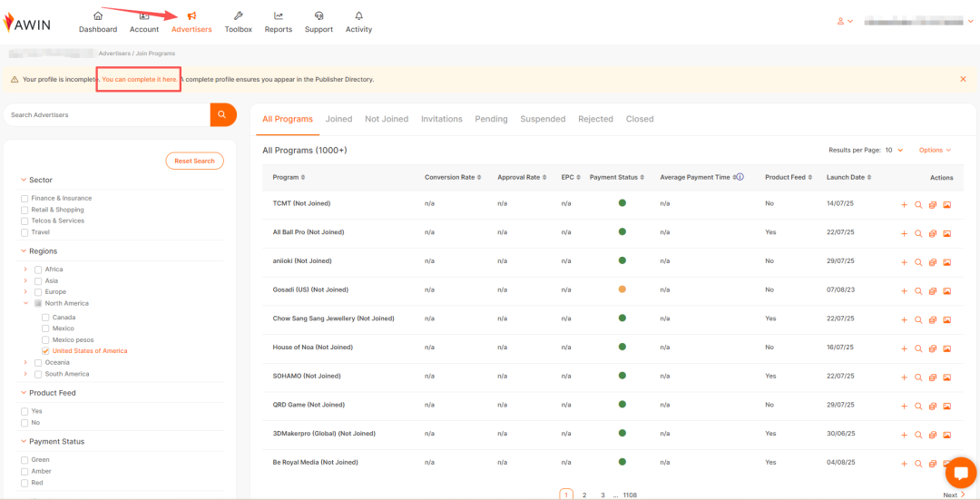The image size is (980, 500).
Task: Sort by Launch Date column header
Action: 848,178
